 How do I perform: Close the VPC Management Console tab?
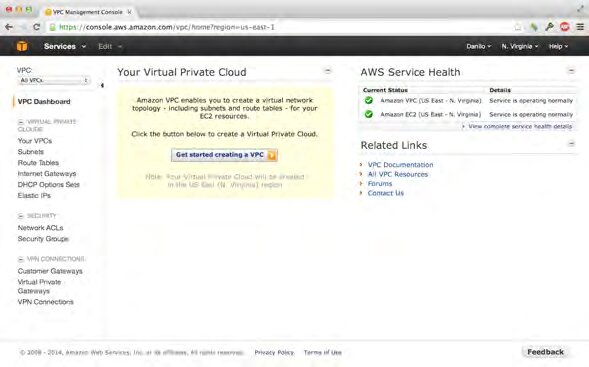point(129,12)
